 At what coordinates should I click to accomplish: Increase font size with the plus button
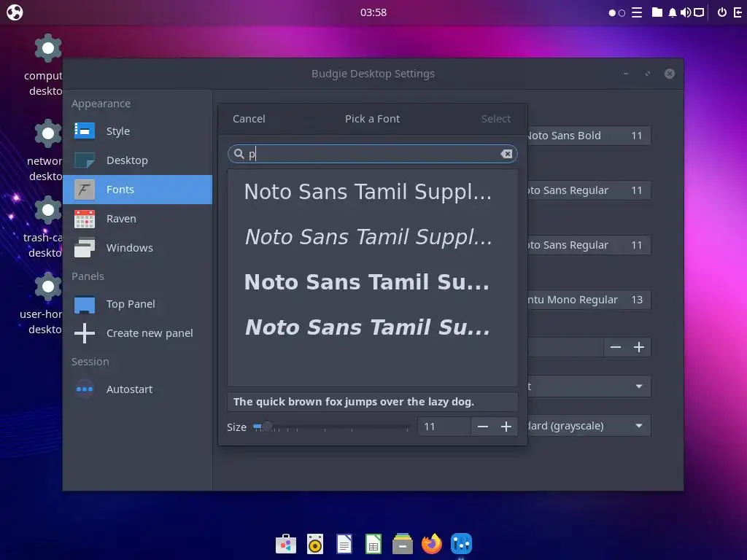[x=506, y=427]
